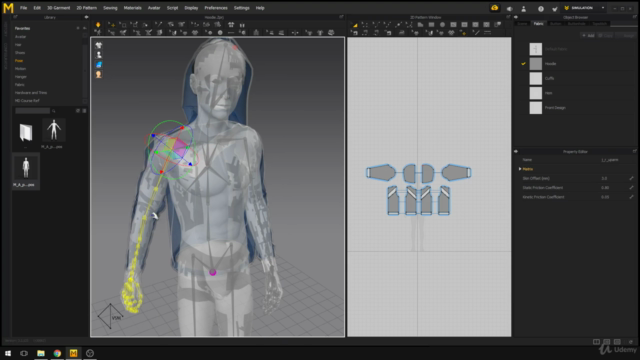The image size is (640, 360).
Task: Open the Windows Start menu
Action: [x=8, y=353]
